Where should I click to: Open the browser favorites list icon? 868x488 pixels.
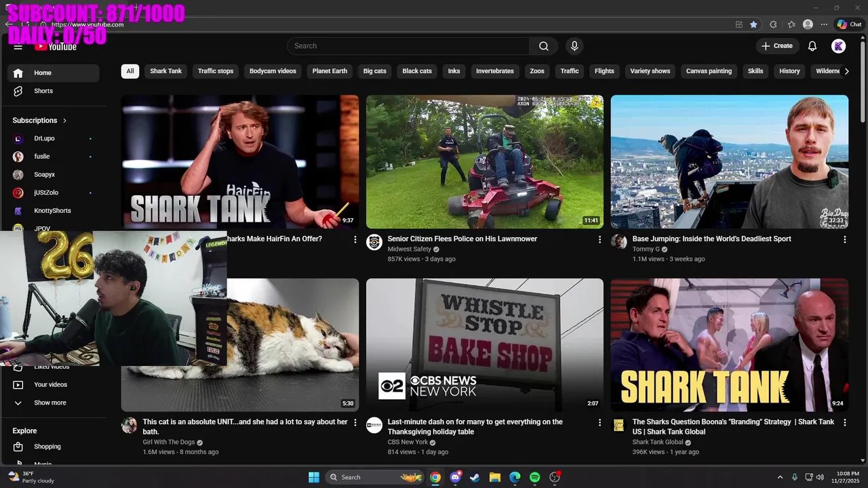click(791, 24)
